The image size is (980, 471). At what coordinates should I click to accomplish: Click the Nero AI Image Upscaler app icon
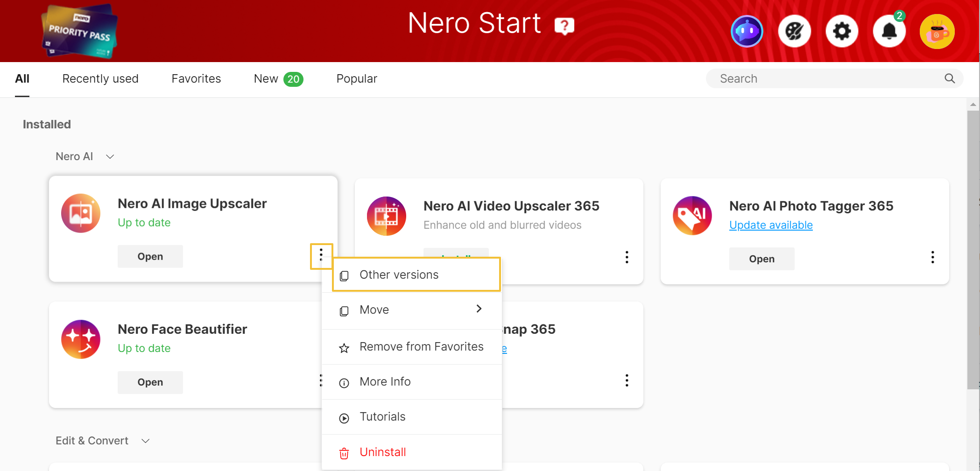(81, 213)
